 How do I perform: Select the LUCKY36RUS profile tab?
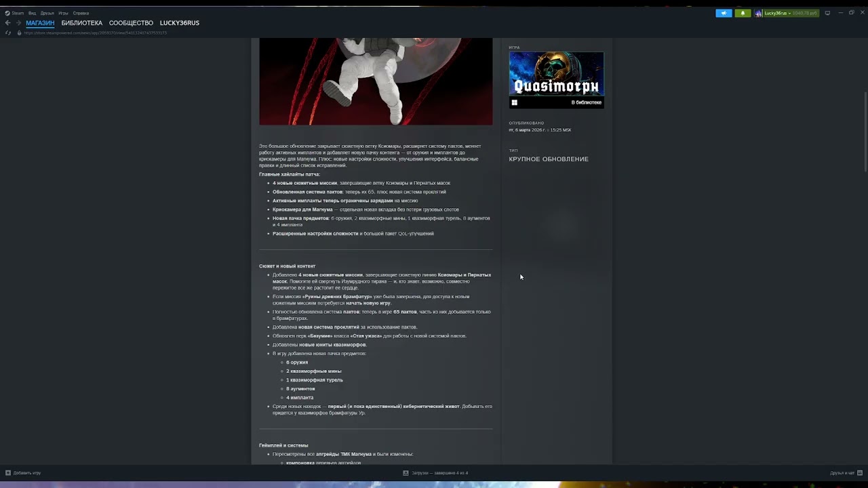coord(180,23)
